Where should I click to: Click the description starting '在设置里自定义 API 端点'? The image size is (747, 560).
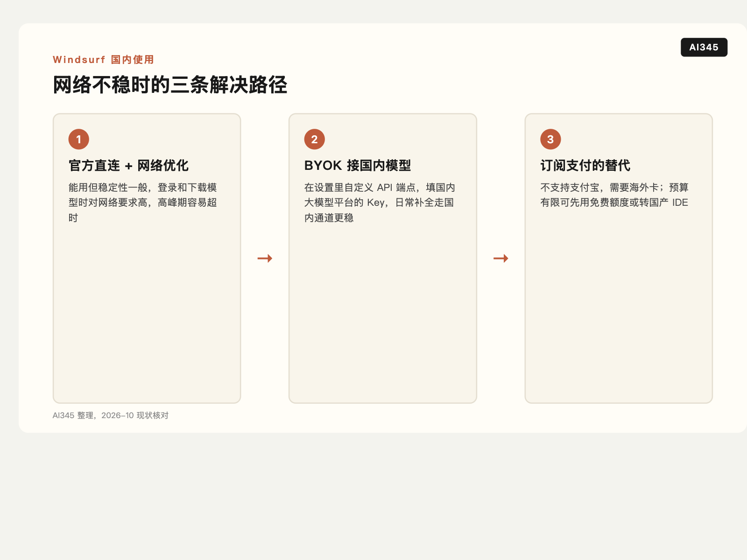(380, 203)
